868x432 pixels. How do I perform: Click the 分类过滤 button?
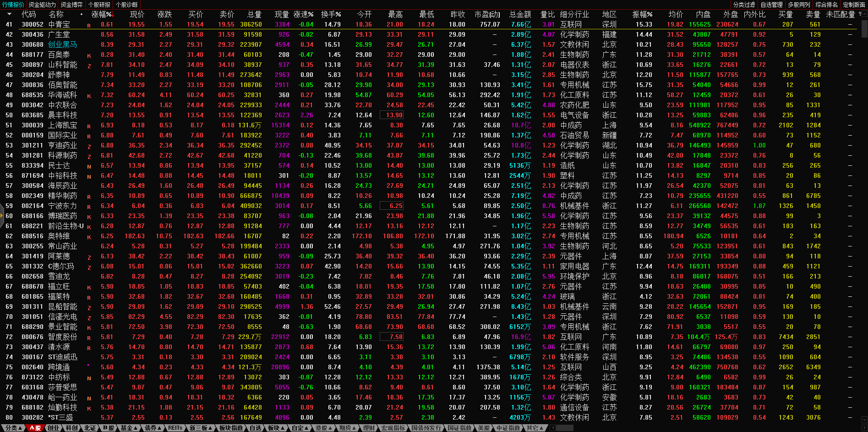[744, 5]
